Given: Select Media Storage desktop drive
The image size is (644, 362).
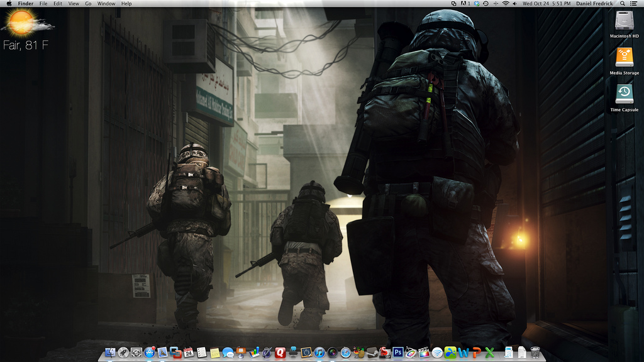Looking at the screenshot, I should [625, 61].
